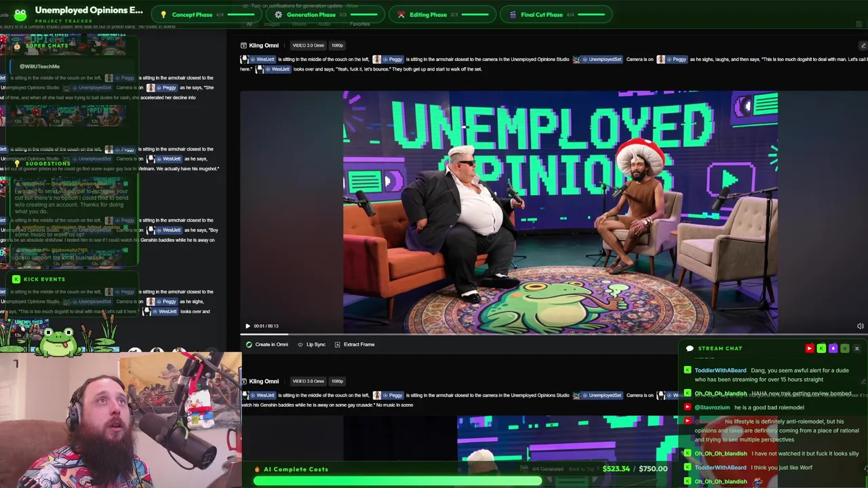This screenshot has width=868, height=488.
Task: Click the light bulb Concept Phase icon
Action: [163, 14]
